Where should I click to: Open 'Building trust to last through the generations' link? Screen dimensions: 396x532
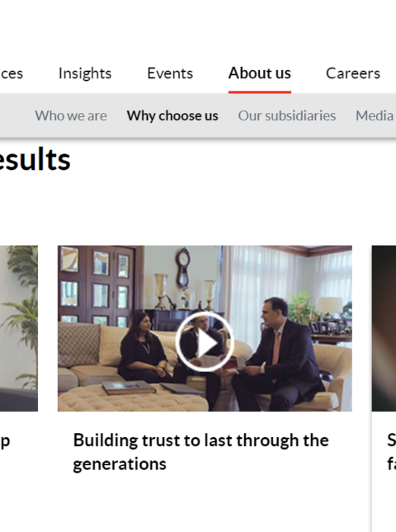200,452
